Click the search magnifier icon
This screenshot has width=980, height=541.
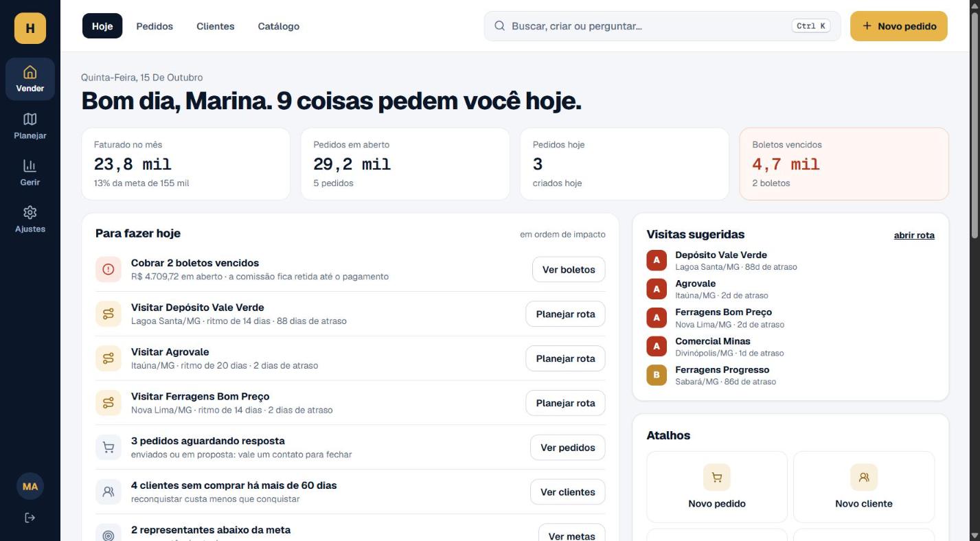pos(499,26)
